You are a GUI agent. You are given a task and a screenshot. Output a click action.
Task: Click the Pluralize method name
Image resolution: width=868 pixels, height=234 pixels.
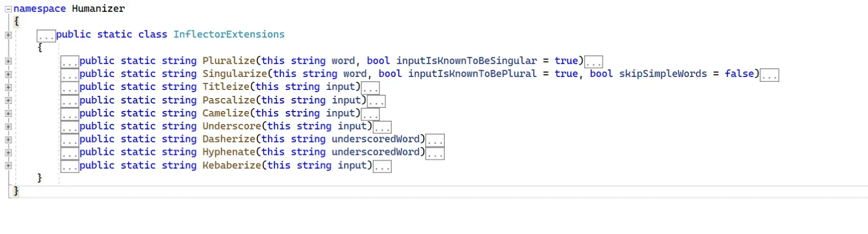[x=229, y=61]
